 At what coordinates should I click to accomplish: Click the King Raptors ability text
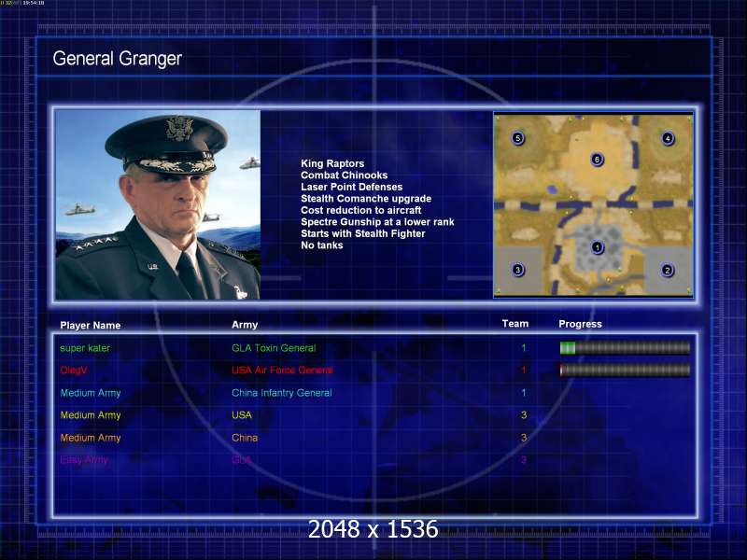(x=332, y=163)
